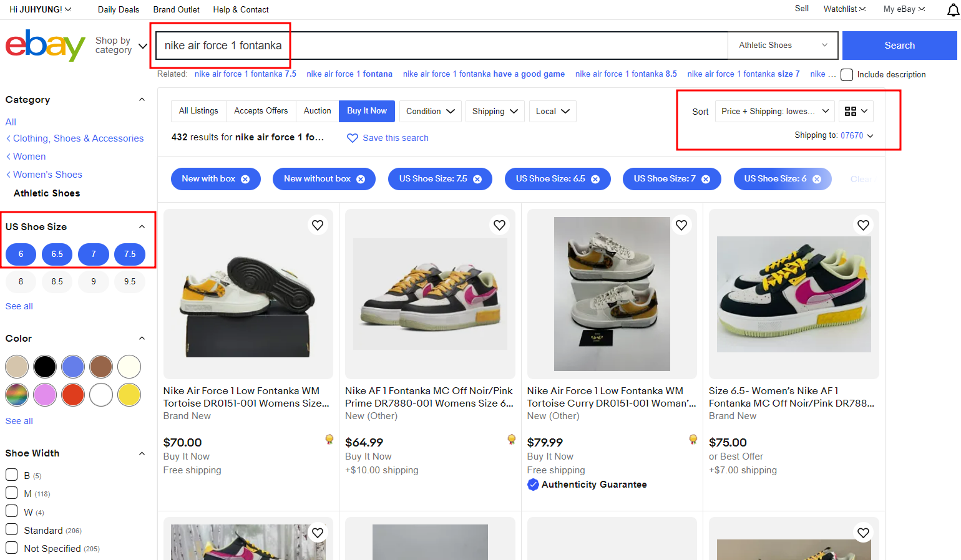
Task: Remove the New with box filter
Action: [245, 179]
